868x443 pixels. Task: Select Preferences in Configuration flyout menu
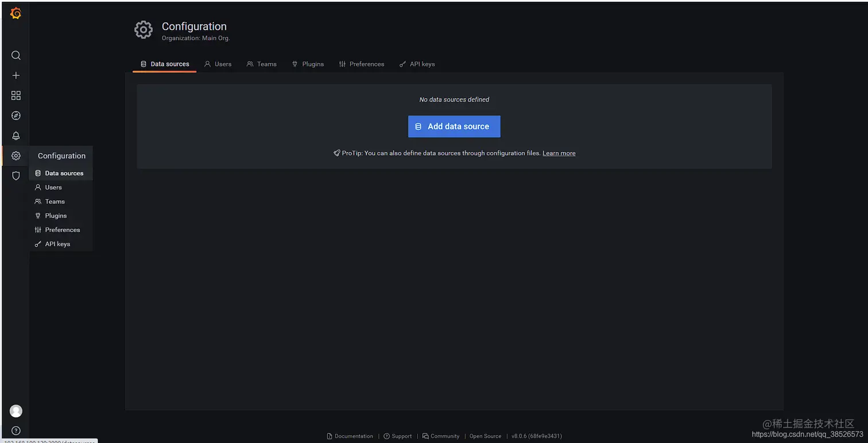pyautogui.click(x=61, y=230)
